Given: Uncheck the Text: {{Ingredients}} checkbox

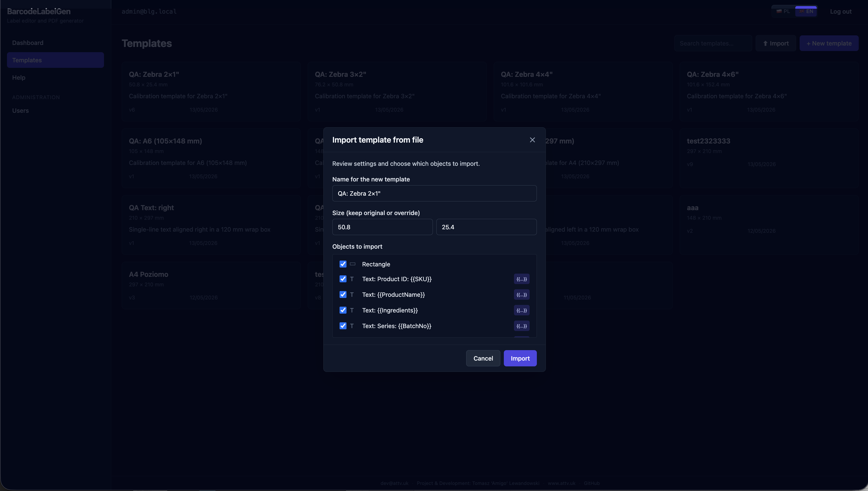Looking at the screenshot, I should (x=343, y=310).
